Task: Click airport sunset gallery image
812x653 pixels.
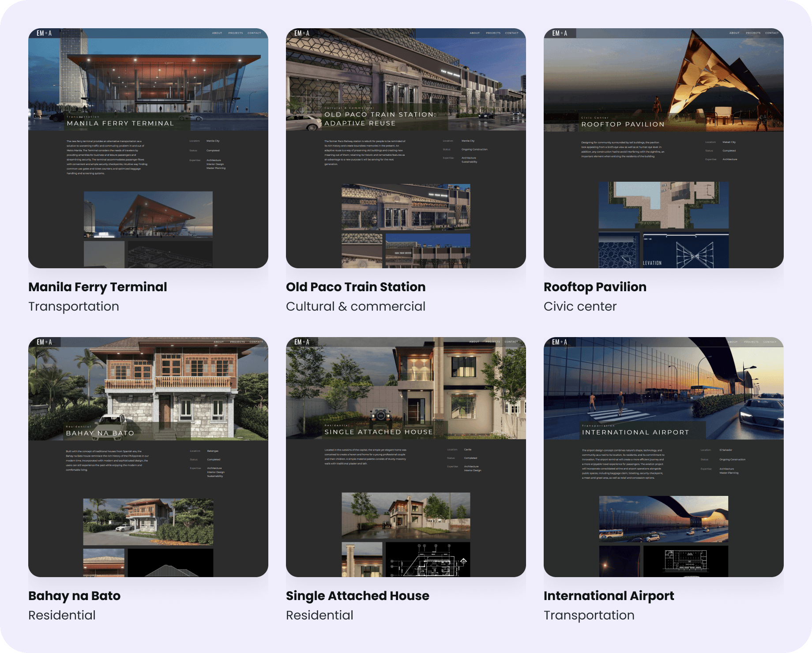Action: point(664,519)
